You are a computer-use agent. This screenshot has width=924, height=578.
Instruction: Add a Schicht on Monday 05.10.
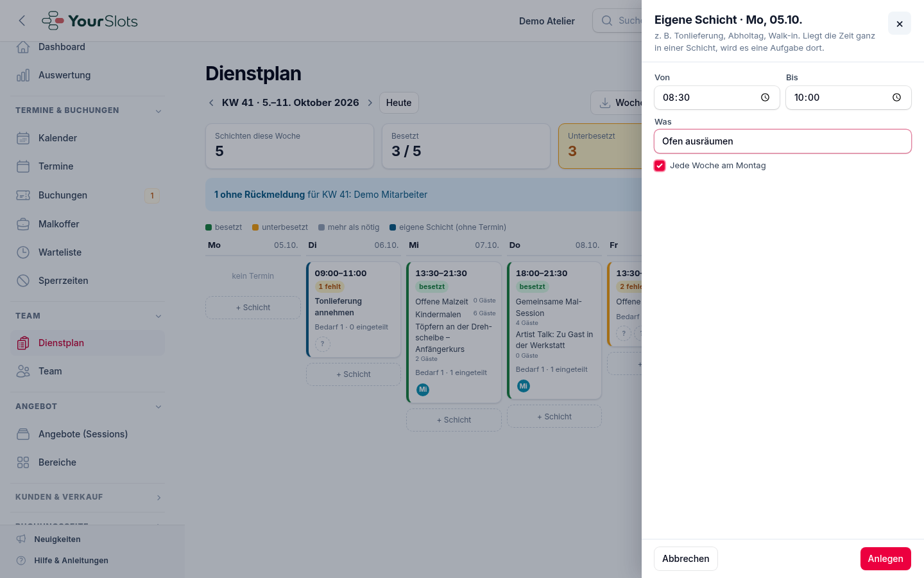pos(253,308)
